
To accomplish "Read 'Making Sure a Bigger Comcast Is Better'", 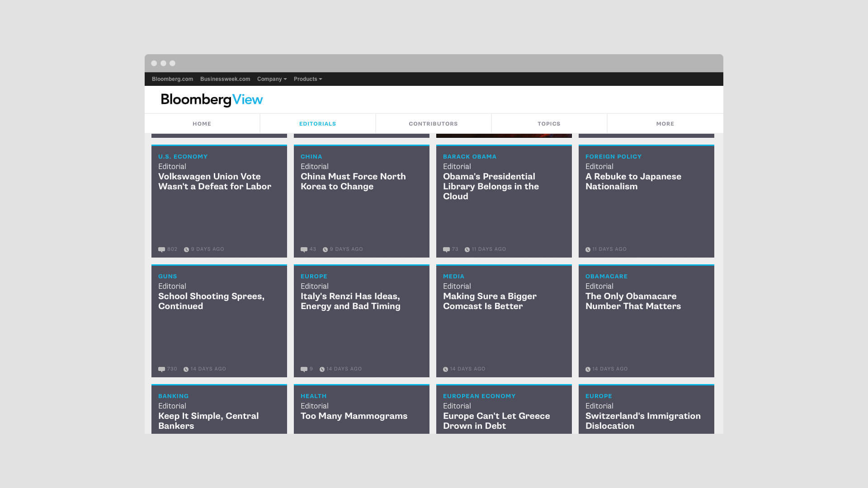I will [x=490, y=301].
